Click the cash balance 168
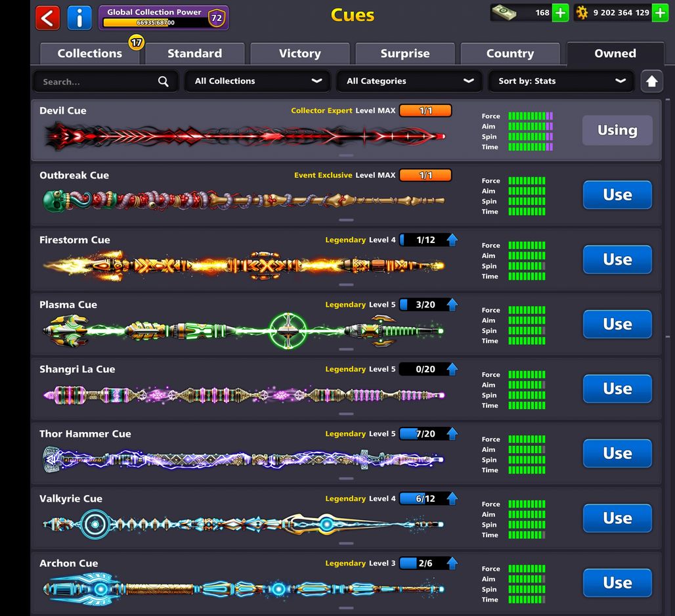The height and width of the screenshot is (616, 675). [x=542, y=13]
